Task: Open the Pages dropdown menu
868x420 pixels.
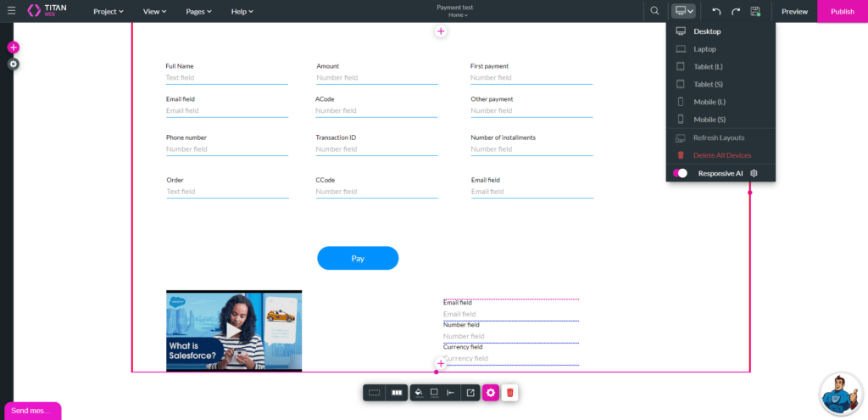Action: tap(198, 11)
